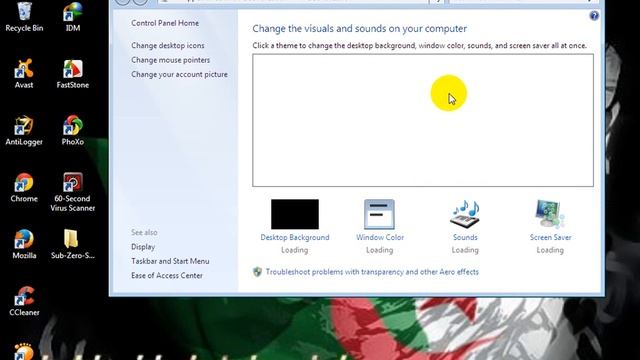Open Taskbar and Start Menu link

pyautogui.click(x=170, y=261)
